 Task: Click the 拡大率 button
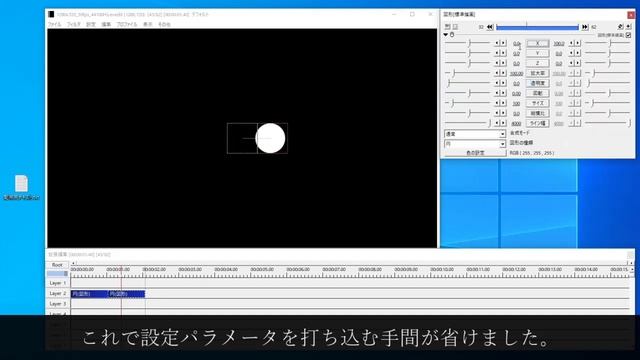point(537,73)
